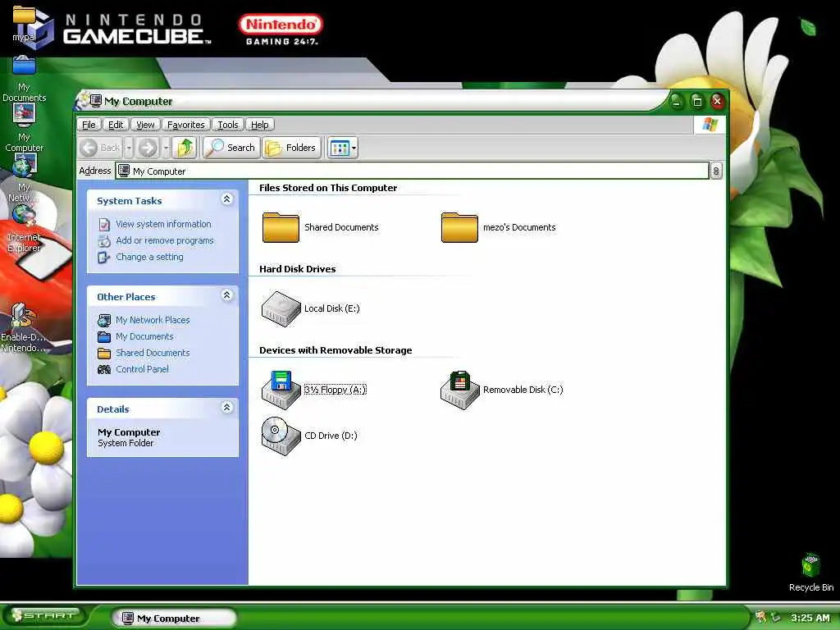
Task: Open the View menu
Action: tap(145, 125)
